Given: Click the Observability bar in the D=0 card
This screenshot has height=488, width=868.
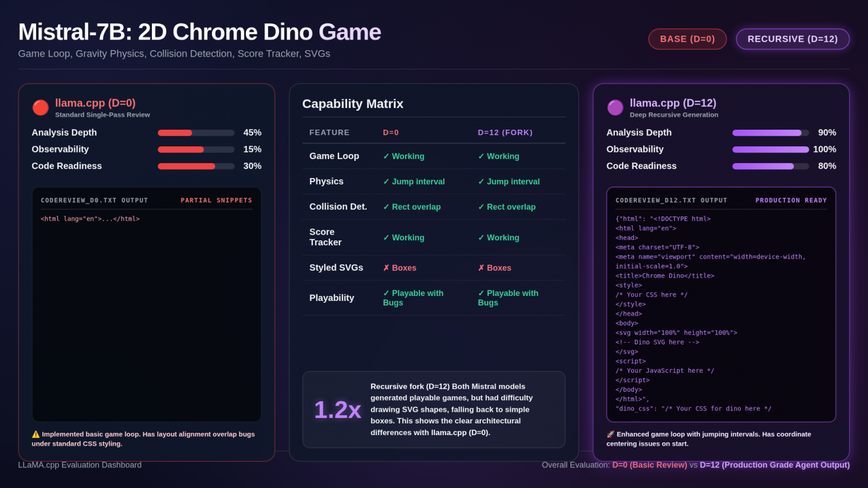Looking at the screenshot, I should tap(196, 150).
